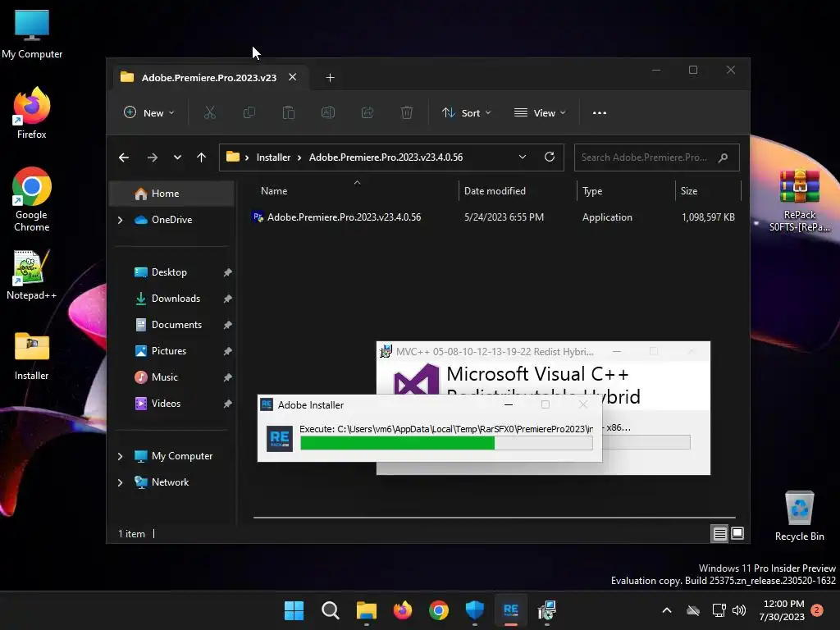Switch to large thumbnails view icon
The height and width of the screenshot is (630, 840).
pyautogui.click(x=737, y=533)
